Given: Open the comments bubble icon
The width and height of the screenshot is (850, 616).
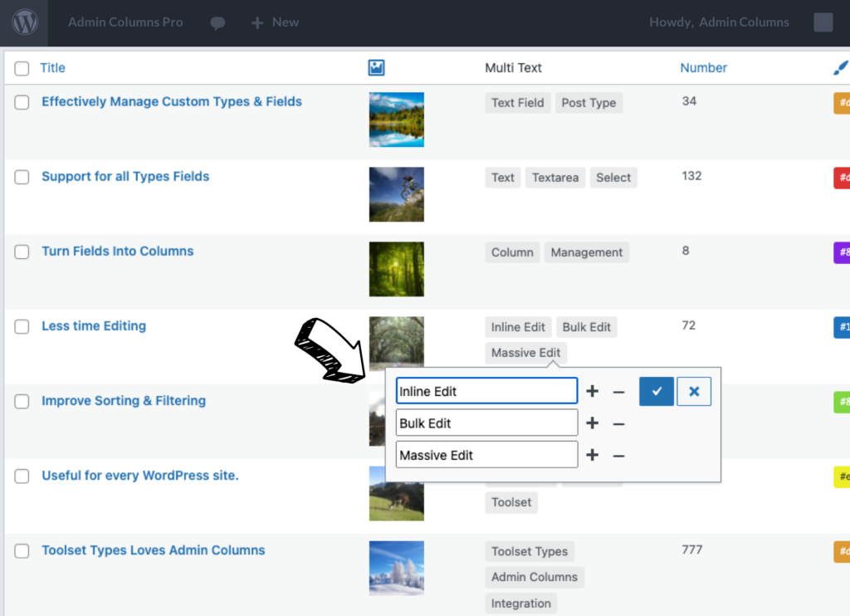Looking at the screenshot, I should [x=217, y=22].
